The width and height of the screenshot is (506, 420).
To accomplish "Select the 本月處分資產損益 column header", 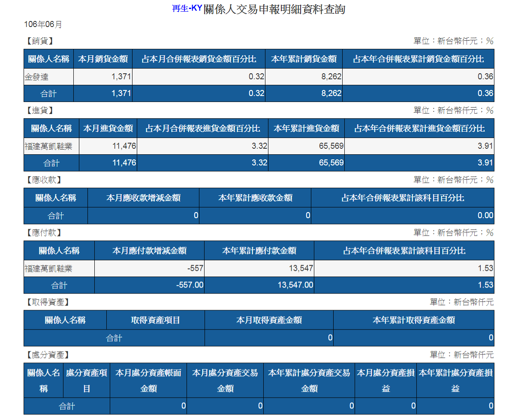I will [x=386, y=381].
